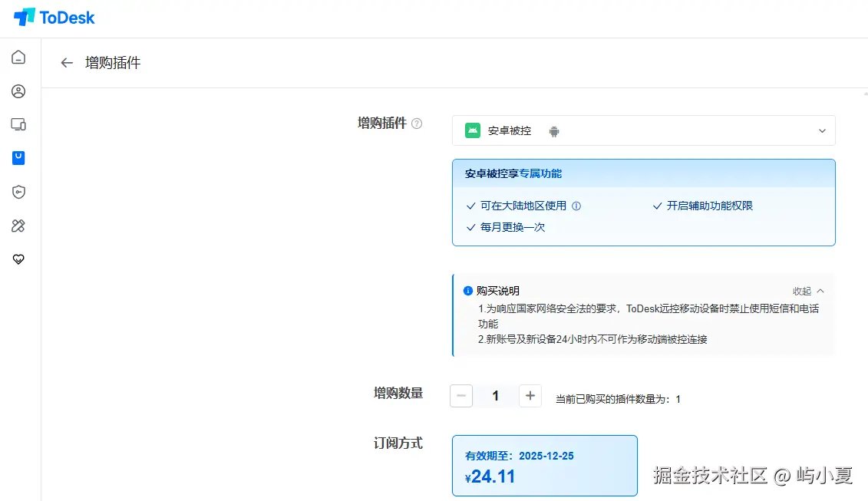Screen dimensions: 868x501
Task: Click the 每月更换一次 feature text
Action: click(x=513, y=228)
